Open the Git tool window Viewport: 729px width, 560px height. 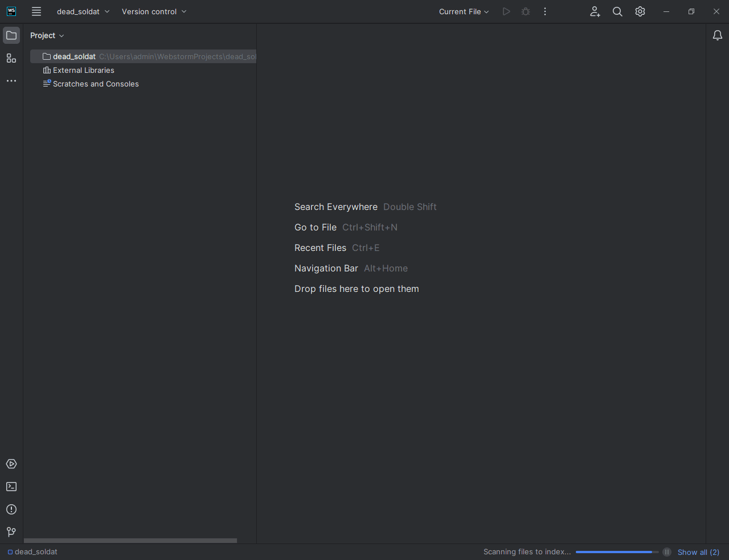pos(11,532)
